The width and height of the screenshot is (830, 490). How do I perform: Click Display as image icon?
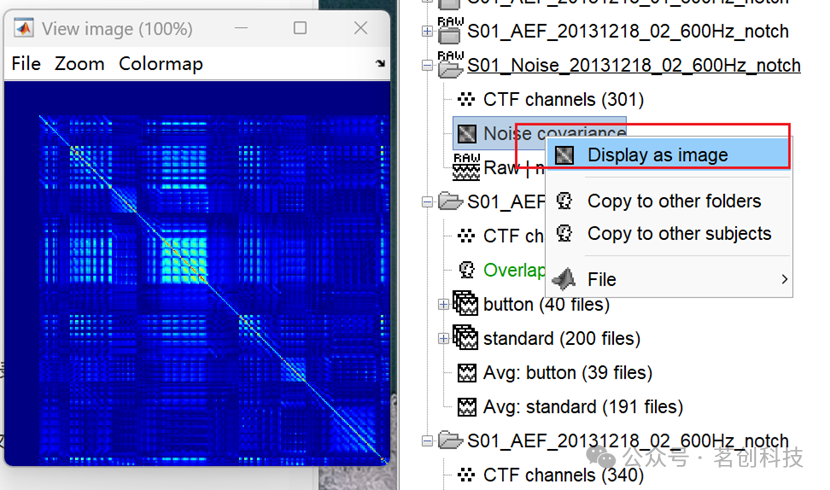(x=564, y=155)
